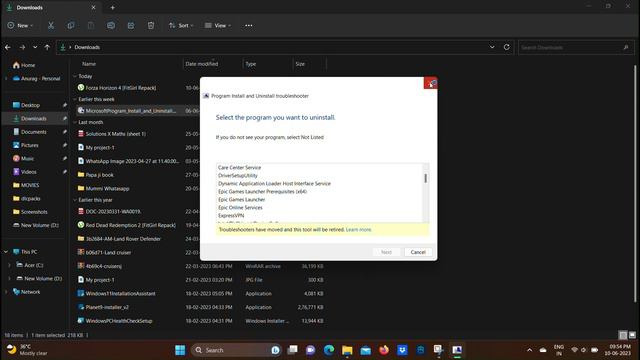Image resolution: width=640 pixels, height=360 pixels.
Task: Go up one folder level arrow
Action: click(x=47, y=47)
